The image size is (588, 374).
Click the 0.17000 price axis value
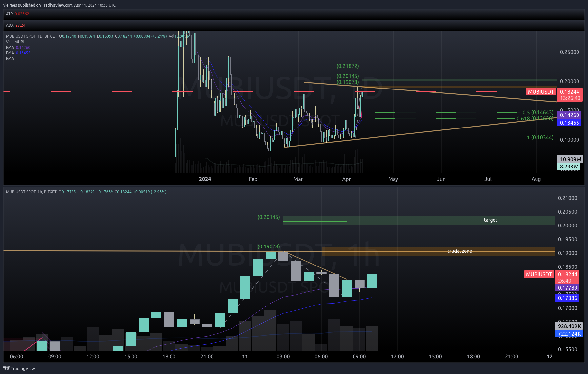click(x=568, y=308)
